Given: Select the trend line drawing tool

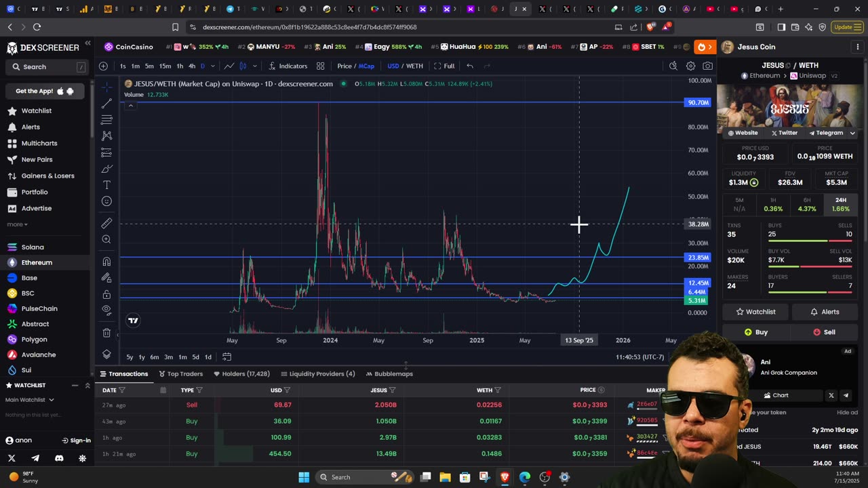Looking at the screenshot, I should (106, 103).
